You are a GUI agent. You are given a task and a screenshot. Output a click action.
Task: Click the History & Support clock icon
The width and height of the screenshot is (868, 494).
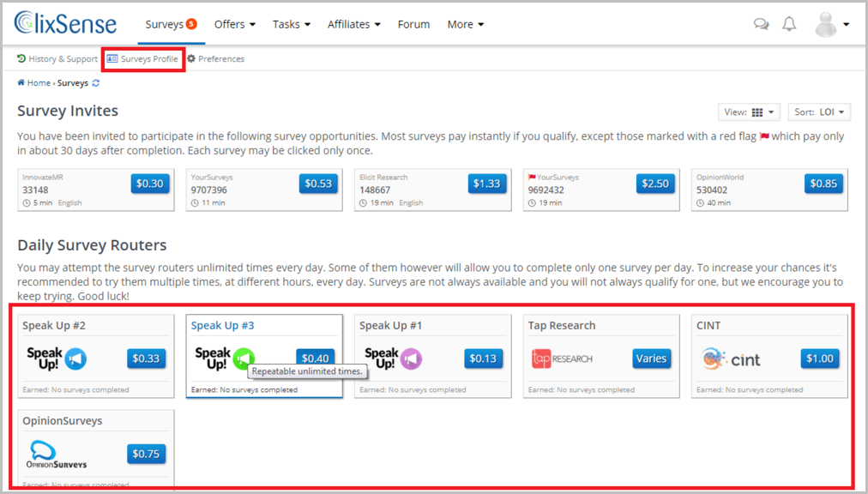21,58
